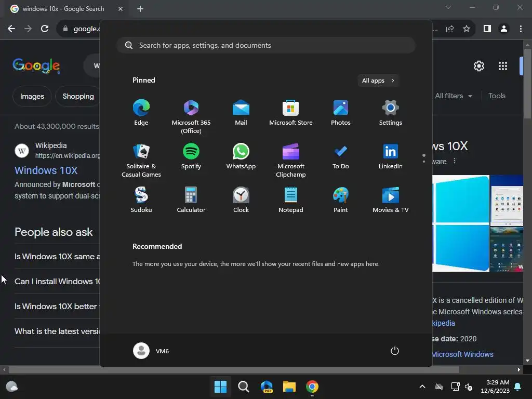
Task: Share this page from Chrome address bar
Action: [450, 29]
